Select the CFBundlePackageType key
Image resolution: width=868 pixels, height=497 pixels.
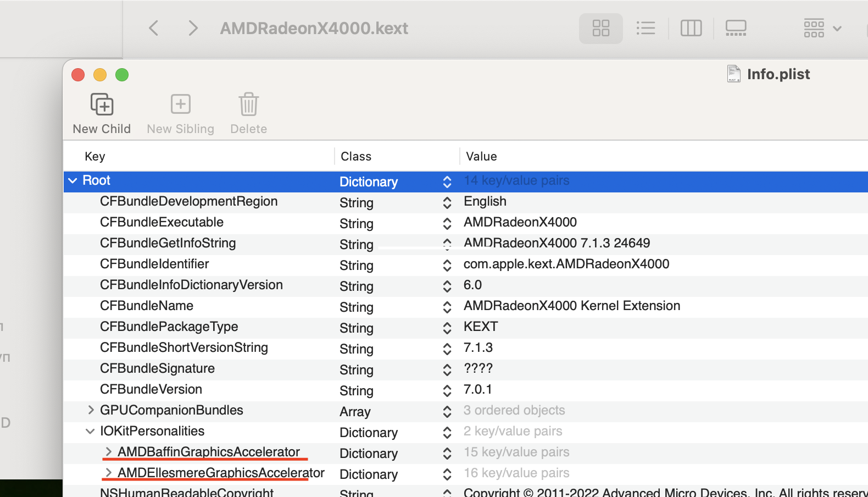[169, 327]
